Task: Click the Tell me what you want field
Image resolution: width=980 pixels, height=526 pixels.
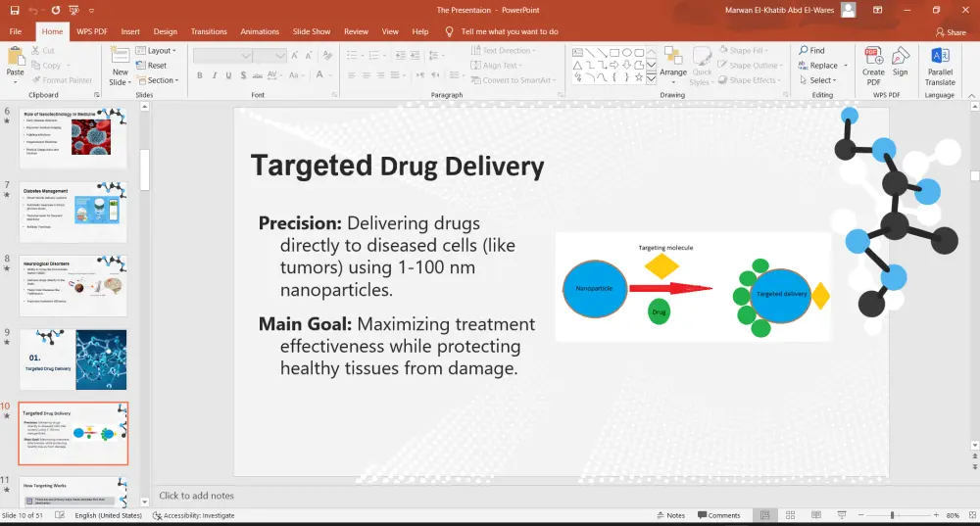Action: tap(510, 31)
